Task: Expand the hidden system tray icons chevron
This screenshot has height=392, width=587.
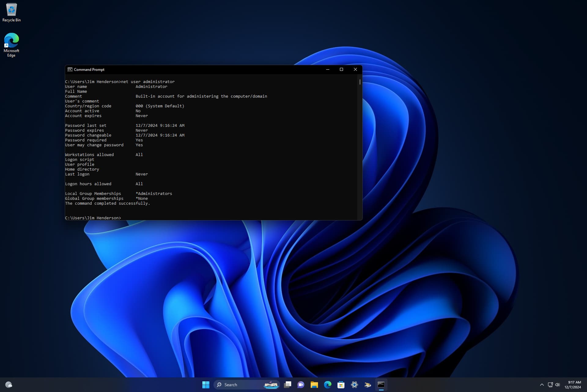Action: tap(542, 385)
